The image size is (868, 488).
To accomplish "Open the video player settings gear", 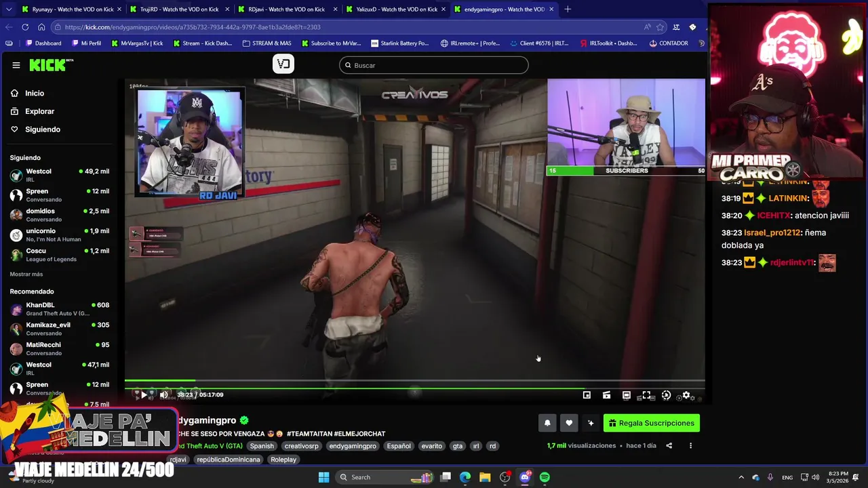I will (686, 395).
